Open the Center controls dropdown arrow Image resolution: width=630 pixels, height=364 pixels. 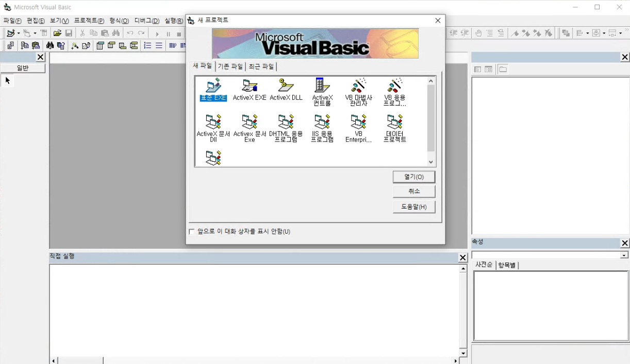[604, 33]
